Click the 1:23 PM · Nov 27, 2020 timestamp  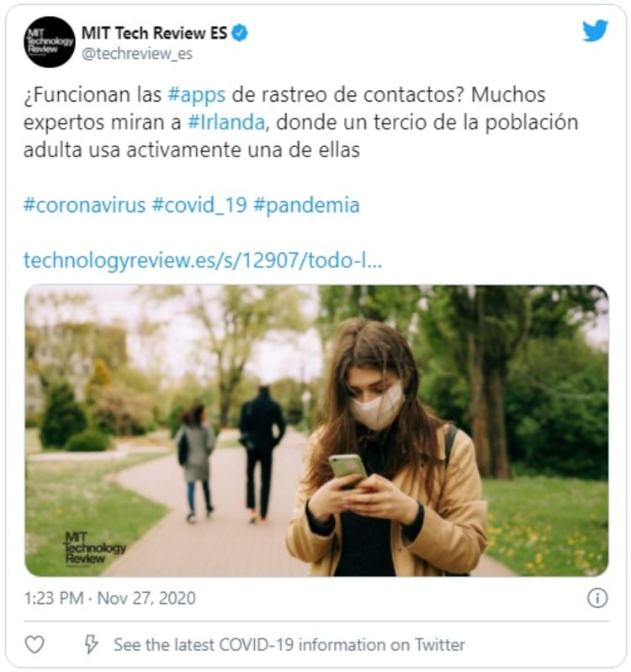pos(109,598)
